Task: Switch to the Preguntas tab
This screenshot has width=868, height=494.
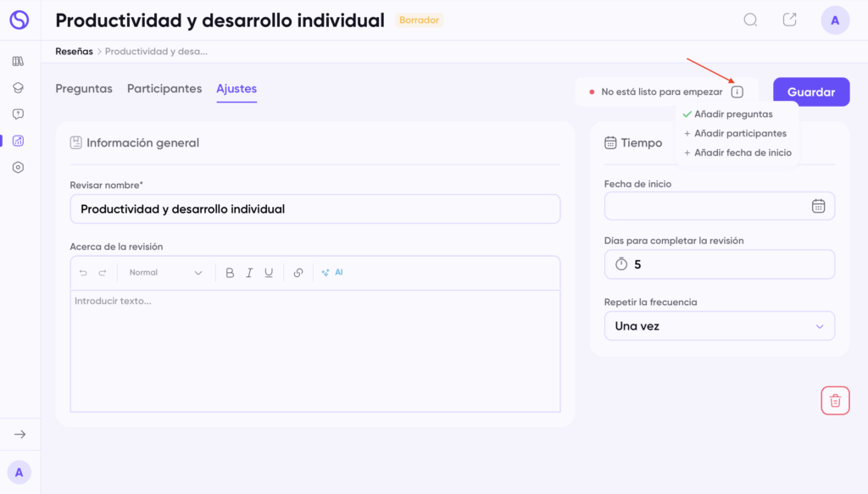Action: coord(84,89)
